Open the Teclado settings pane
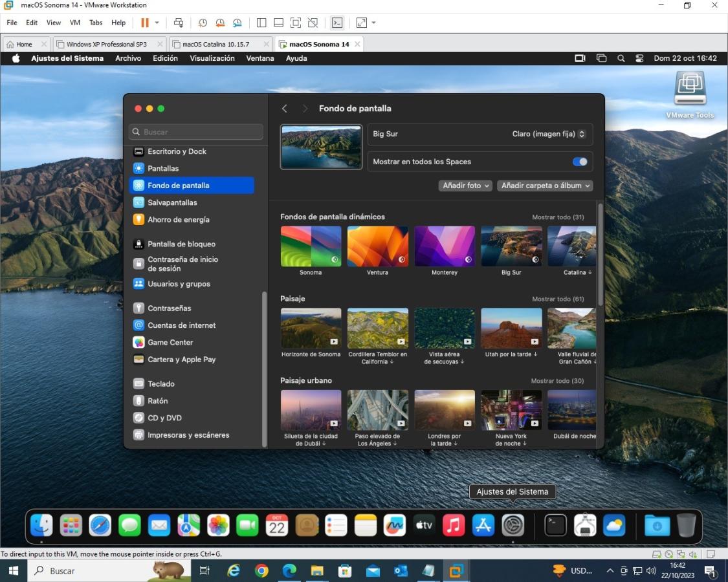The height and width of the screenshot is (582, 728). (160, 383)
